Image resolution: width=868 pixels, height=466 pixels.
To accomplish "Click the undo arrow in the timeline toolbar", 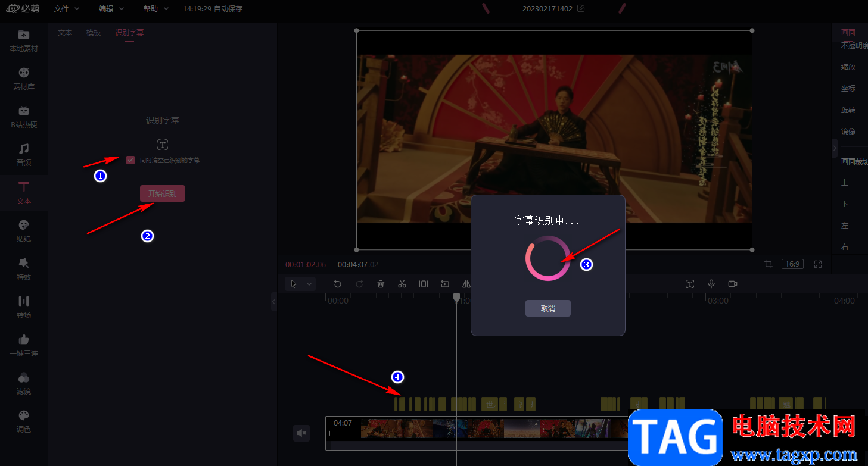I will click(338, 284).
